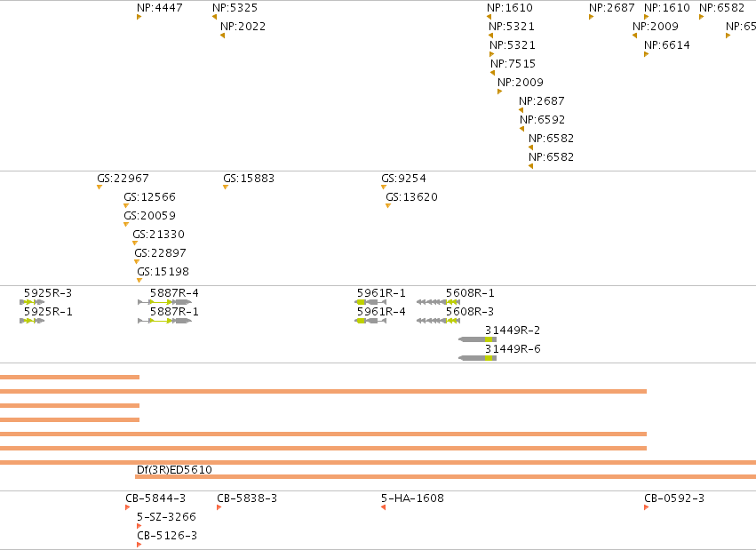
Task: Open the 5608R-3 label
Action: coord(470,312)
